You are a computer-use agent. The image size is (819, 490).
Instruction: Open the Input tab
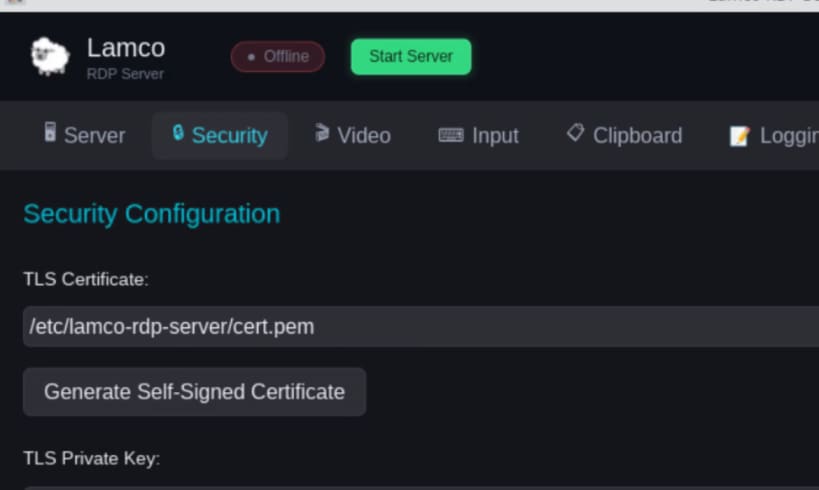478,135
